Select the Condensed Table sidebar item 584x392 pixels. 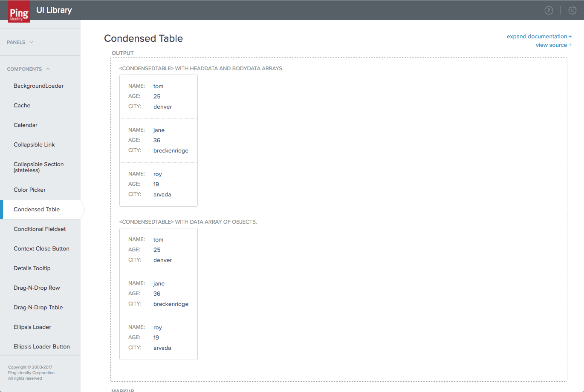[x=37, y=210]
